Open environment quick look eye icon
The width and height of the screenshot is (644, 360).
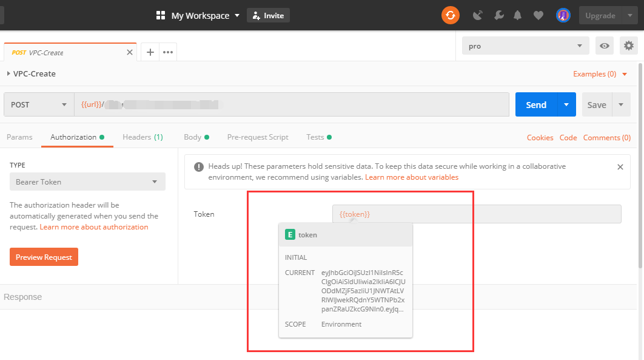(604, 46)
